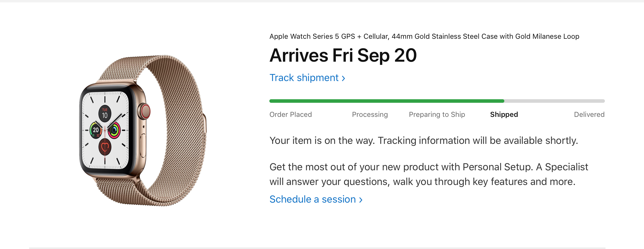Click the chevron after Schedule a session
The image size is (644, 249).
point(361,200)
